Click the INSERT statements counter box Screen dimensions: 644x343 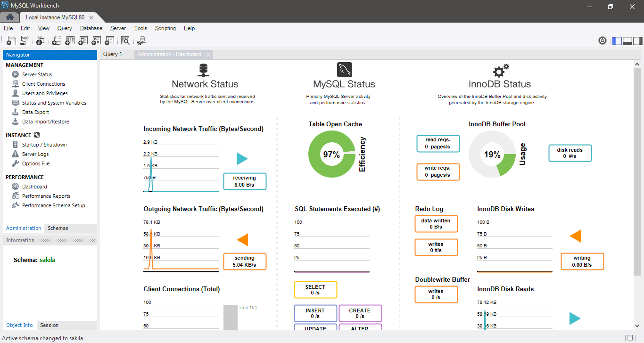(x=315, y=313)
